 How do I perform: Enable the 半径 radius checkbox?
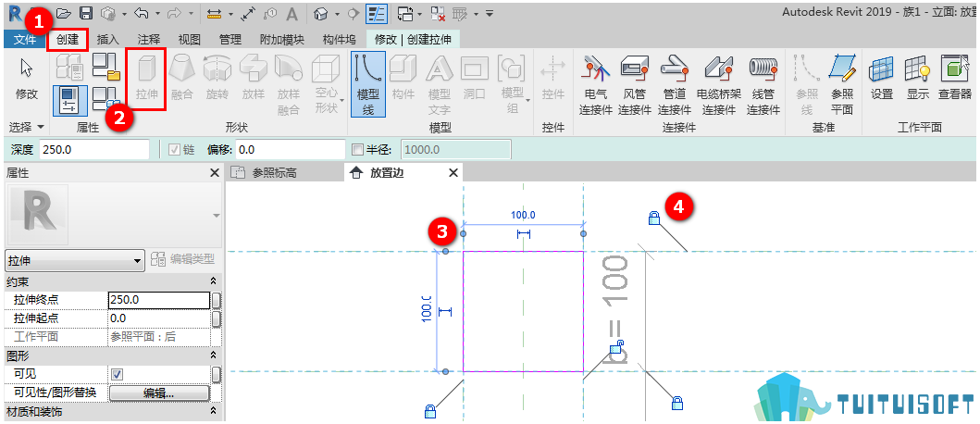coord(357,150)
